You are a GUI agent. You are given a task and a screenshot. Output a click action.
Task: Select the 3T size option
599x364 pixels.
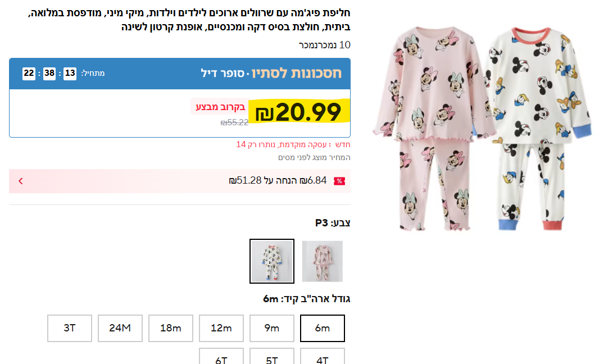(x=70, y=328)
